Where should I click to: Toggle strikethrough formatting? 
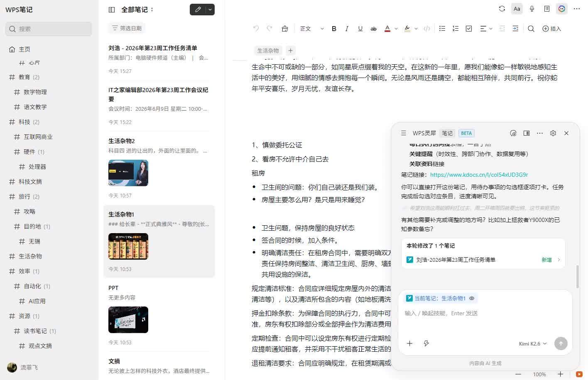pos(373,29)
